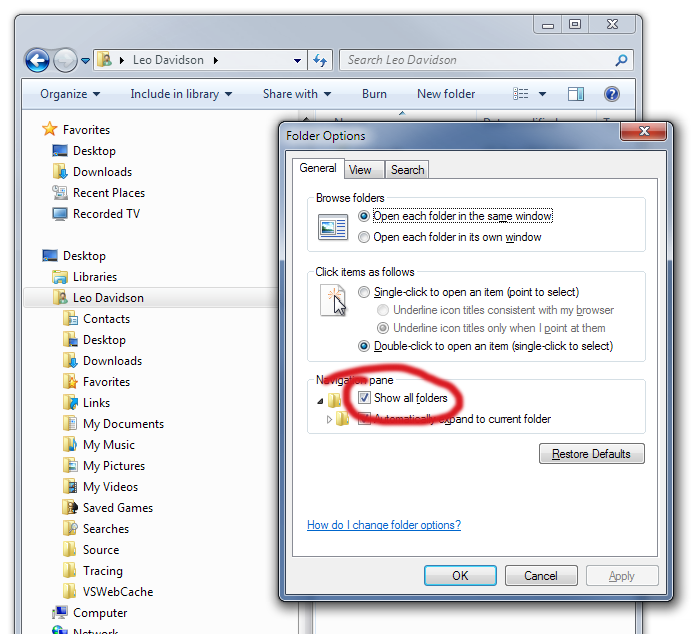The image size is (692, 634).
Task: Expand the Include in library dropdown
Action: click(x=181, y=94)
